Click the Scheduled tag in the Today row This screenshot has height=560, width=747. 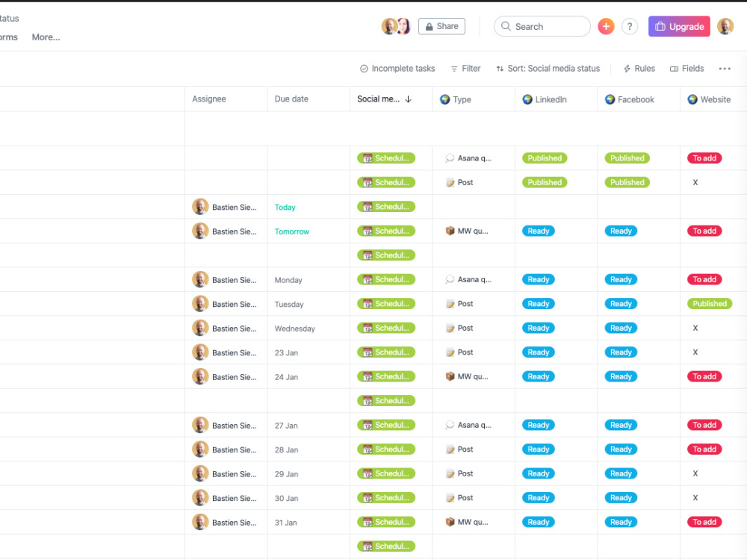[386, 207]
